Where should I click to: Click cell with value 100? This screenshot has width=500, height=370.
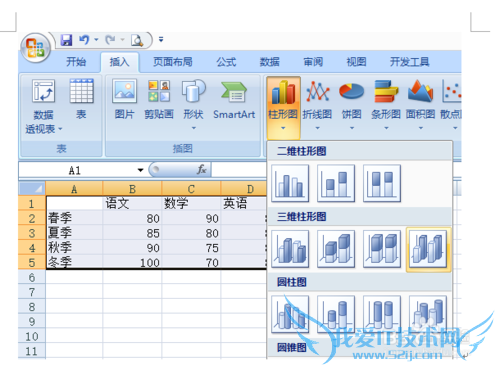(x=132, y=262)
